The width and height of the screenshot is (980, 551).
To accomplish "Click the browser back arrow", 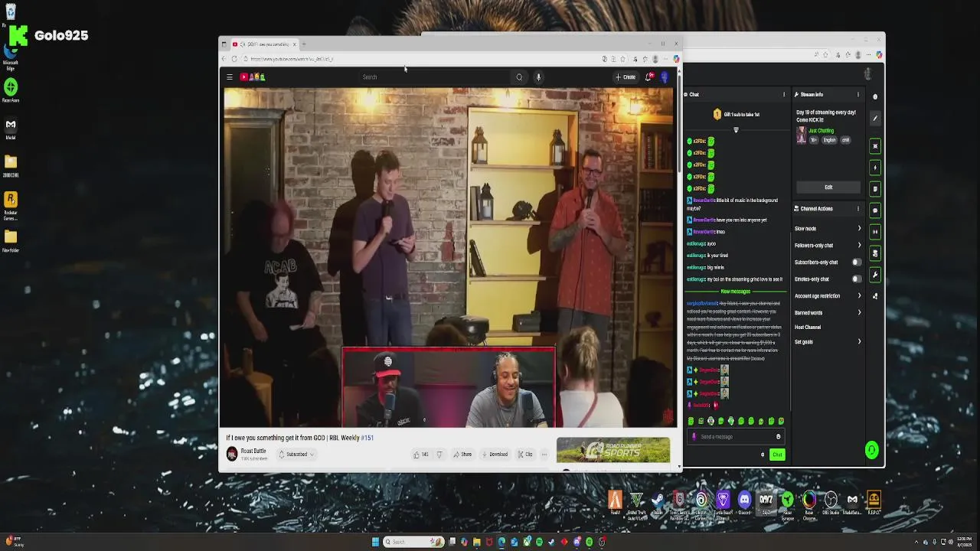I will [224, 59].
